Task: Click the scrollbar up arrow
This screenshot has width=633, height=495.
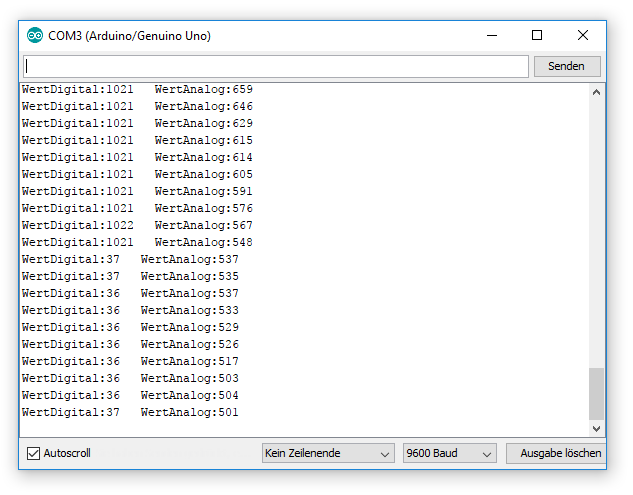Action: coord(596,92)
